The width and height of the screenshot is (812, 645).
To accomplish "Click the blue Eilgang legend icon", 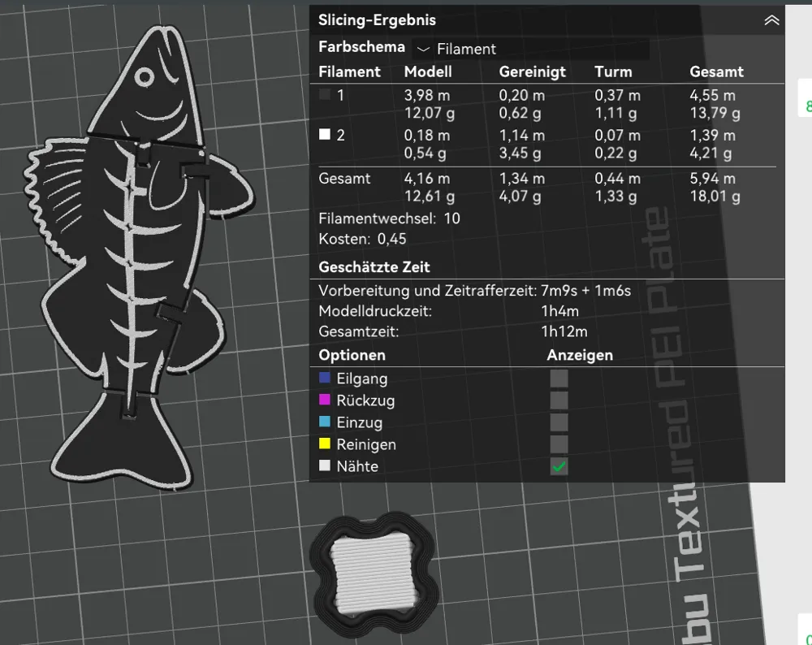I will click(x=323, y=378).
